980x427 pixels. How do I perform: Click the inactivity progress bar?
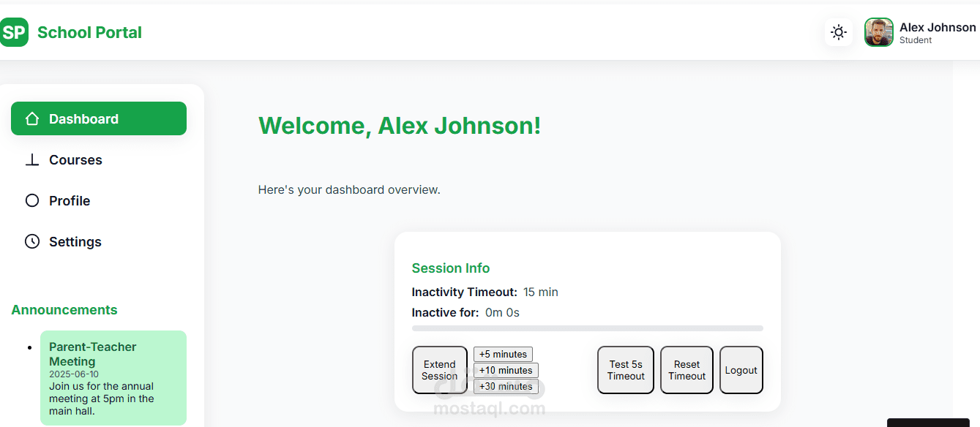point(587,328)
